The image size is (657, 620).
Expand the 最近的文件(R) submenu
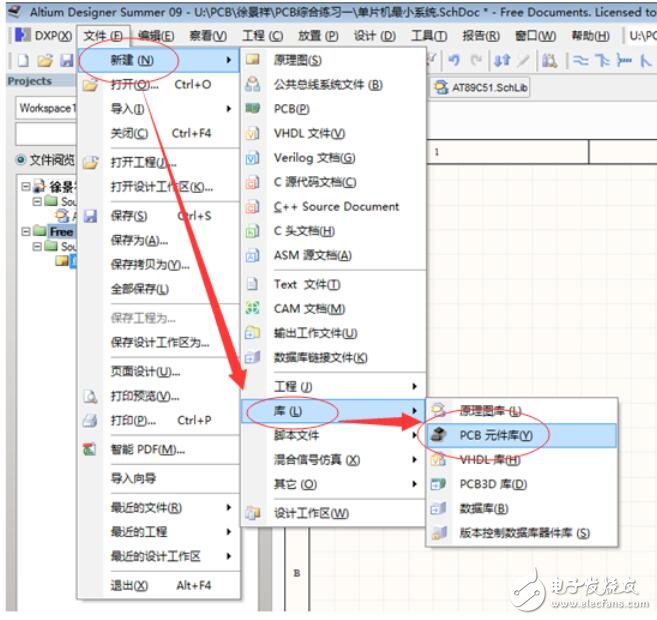point(159,508)
